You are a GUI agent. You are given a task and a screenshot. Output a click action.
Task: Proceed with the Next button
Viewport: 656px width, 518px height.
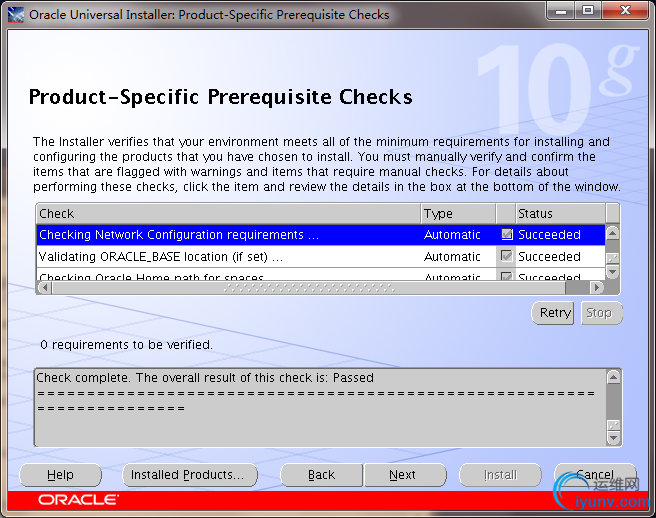[x=405, y=475]
